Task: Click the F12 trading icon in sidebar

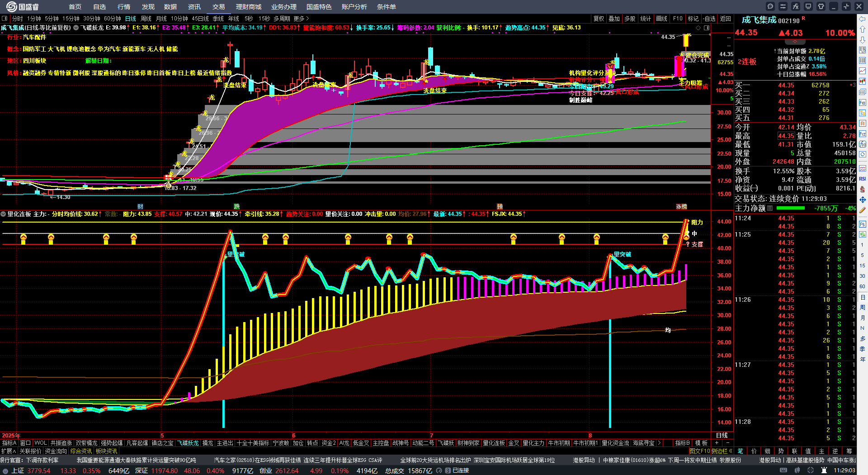Action: [863, 134]
